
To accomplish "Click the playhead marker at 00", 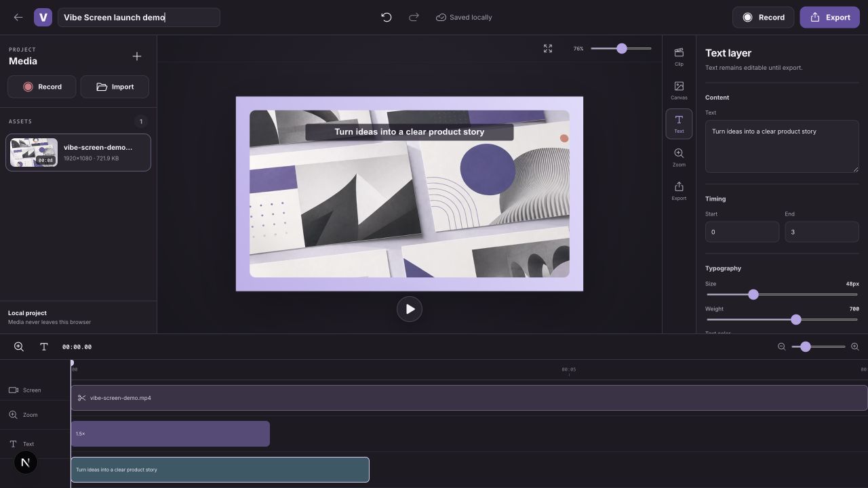I will (x=72, y=364).
